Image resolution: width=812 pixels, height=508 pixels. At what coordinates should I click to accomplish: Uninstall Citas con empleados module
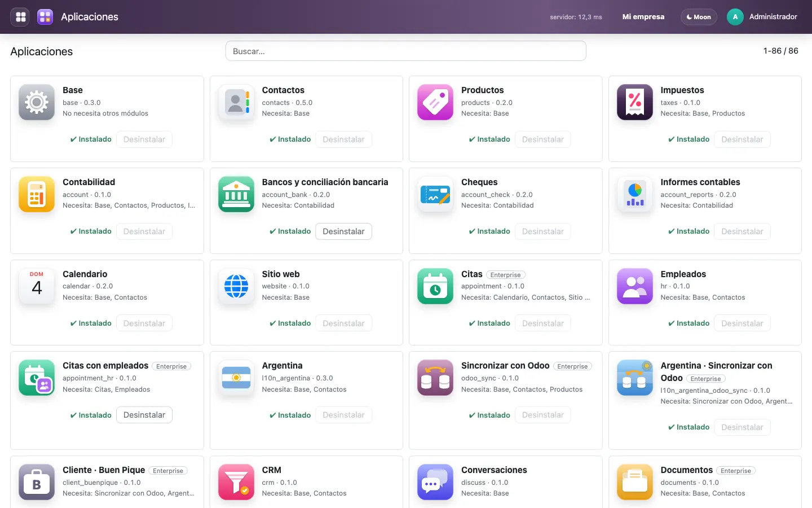click(144, 415)
